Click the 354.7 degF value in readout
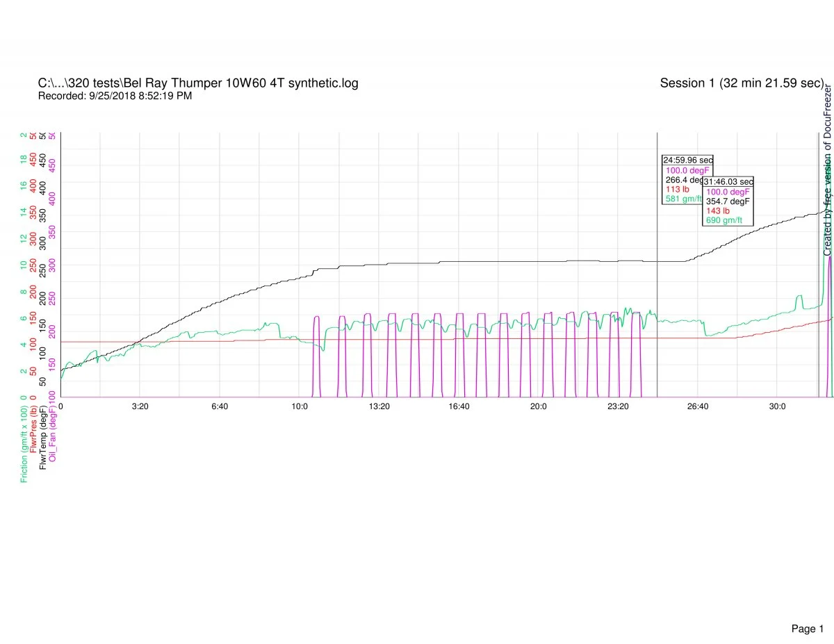Screen dimensions: 834x644 (728, 201)
